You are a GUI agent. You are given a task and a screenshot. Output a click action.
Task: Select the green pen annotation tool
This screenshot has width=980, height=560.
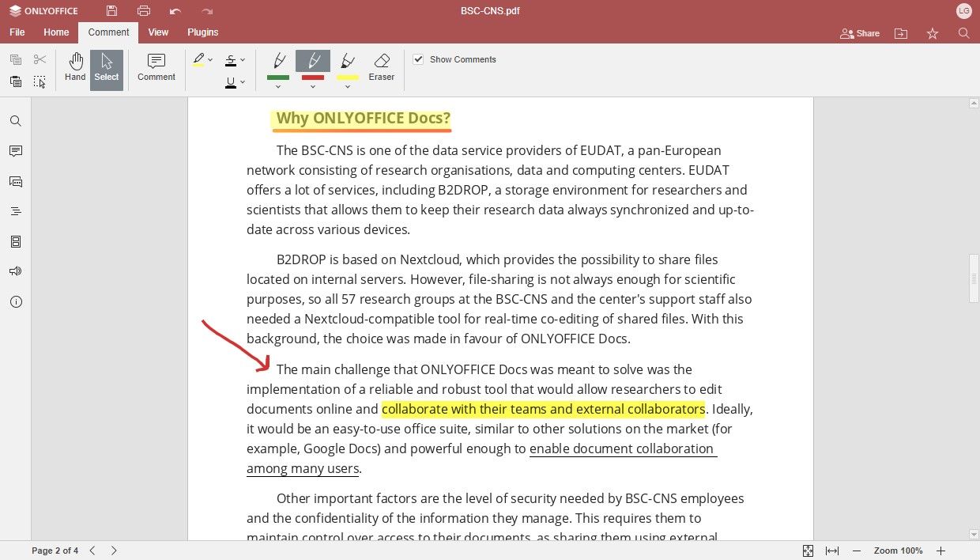pos(278,60)
